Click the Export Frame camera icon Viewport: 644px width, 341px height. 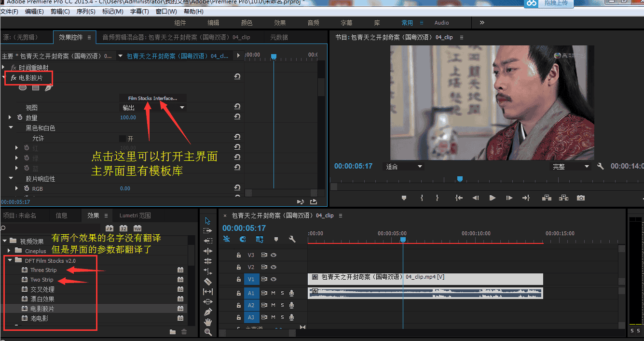coord(580,197)
